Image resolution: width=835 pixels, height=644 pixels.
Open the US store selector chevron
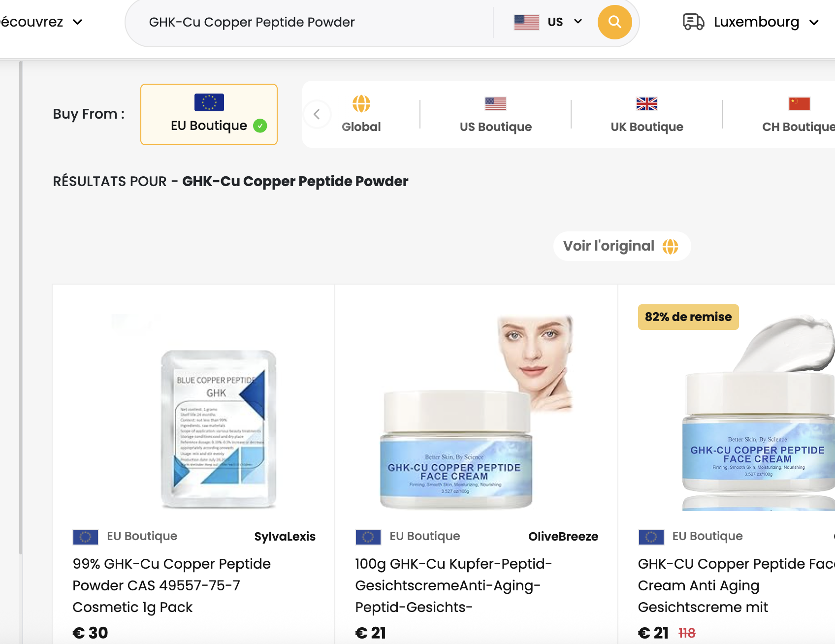coord(578,22)
